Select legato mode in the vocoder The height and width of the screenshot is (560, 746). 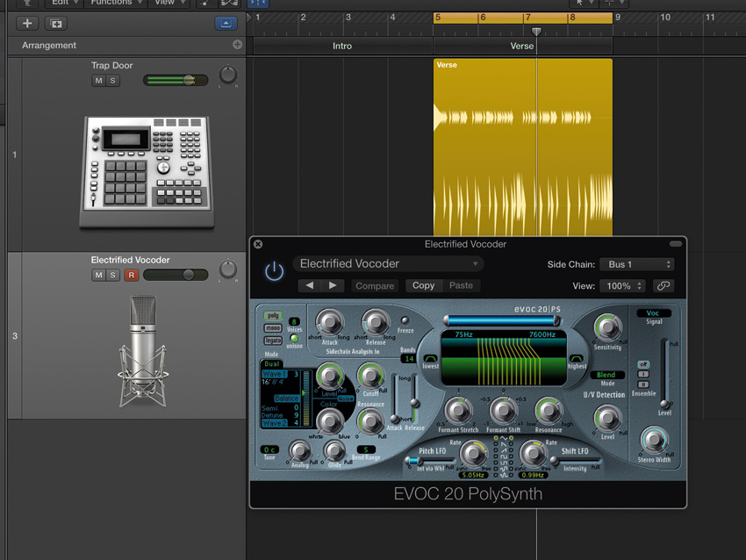click(273, 341)
